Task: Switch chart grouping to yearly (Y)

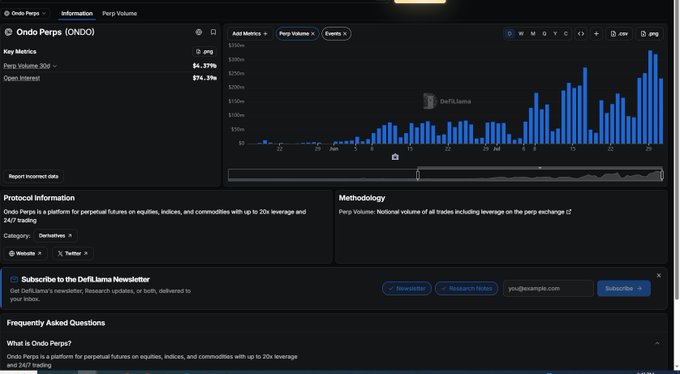Action: point(555,34)
